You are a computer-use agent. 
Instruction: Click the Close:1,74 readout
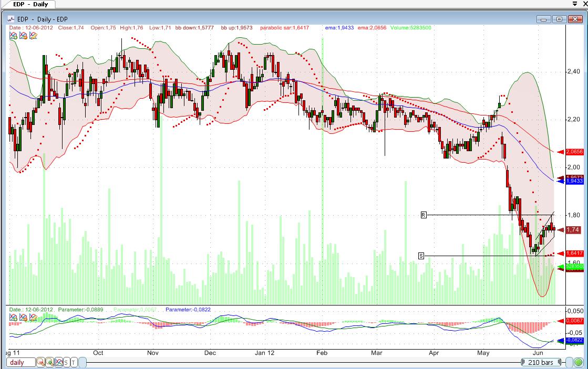[x=71, y=28]
